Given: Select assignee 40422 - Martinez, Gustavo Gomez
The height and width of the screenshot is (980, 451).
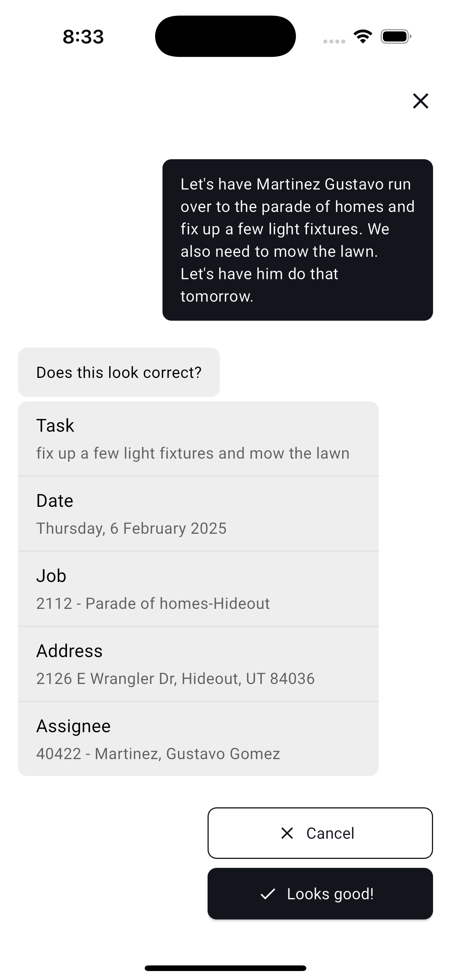Looking at the screenshot, I should (x=158, y=754).
